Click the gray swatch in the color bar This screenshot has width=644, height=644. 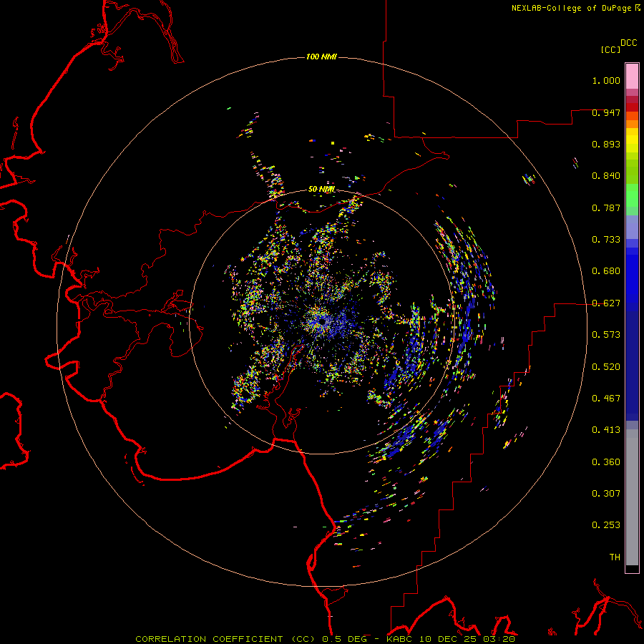pyautogui.click(x=632, y=497)
